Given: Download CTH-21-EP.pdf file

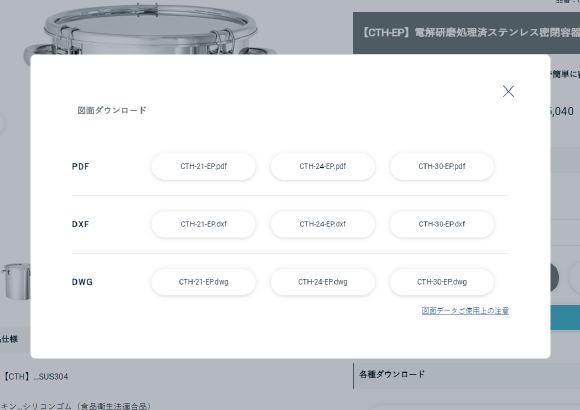Looking at the screenshot, I should pyautogui.click(x=203, y=167).
